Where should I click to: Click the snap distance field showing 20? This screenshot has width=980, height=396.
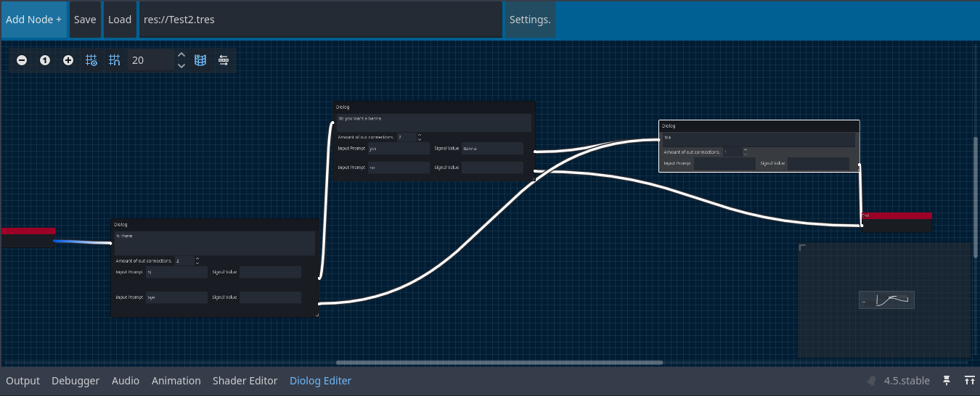point(151,60)
